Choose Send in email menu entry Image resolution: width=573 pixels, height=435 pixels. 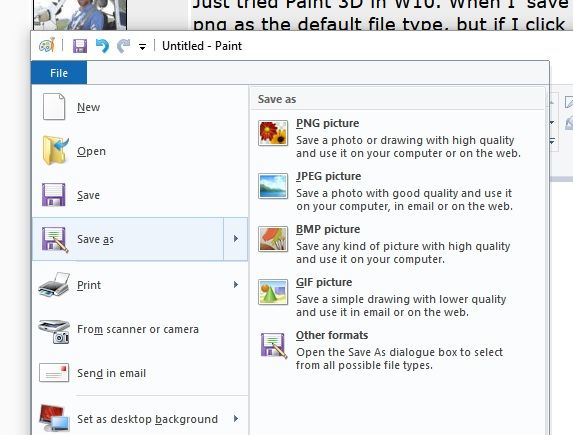tap(140, 373)
